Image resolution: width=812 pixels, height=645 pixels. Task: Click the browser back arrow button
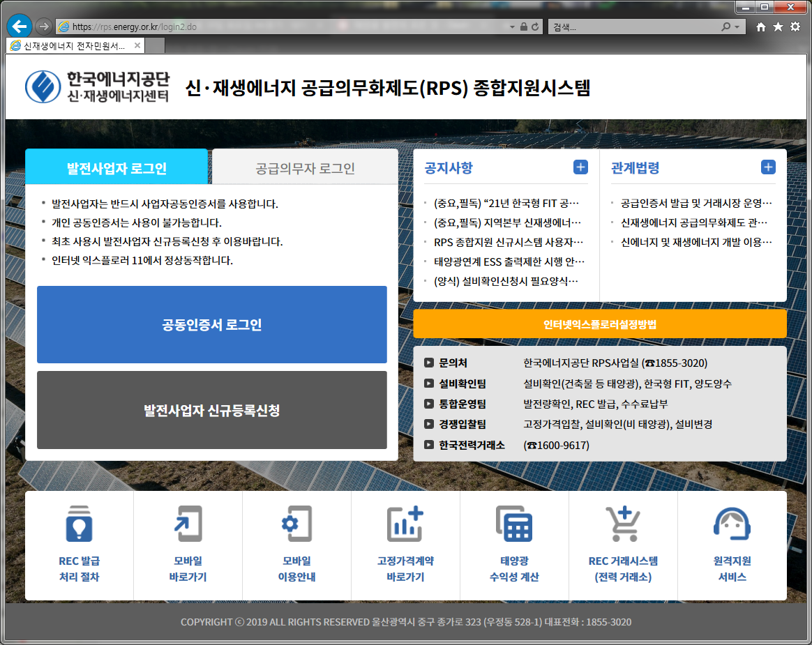coord(19,26)
